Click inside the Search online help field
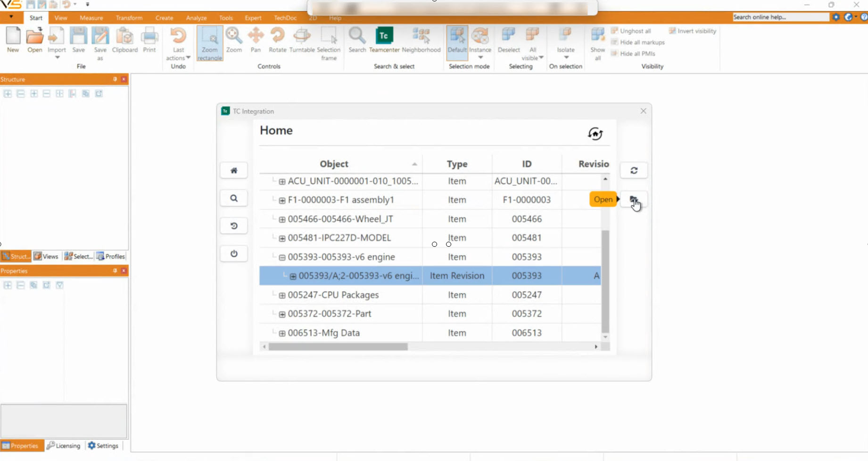The height and width of the screenshot is (461, 868). click(x=778, y=17)
